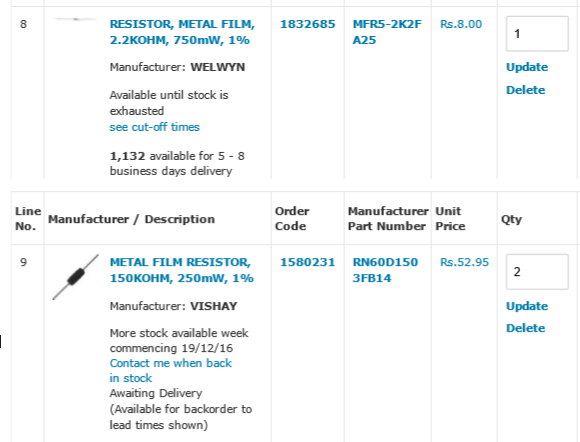This screenshot has width=580, height=442.
Task: Click the VISHAY resistor thumbnail image
Action: pyautogui.click(x=75, y=277)
